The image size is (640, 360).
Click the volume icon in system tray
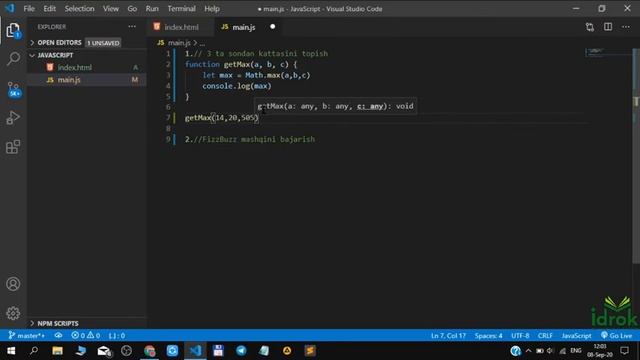pos(550,351)
